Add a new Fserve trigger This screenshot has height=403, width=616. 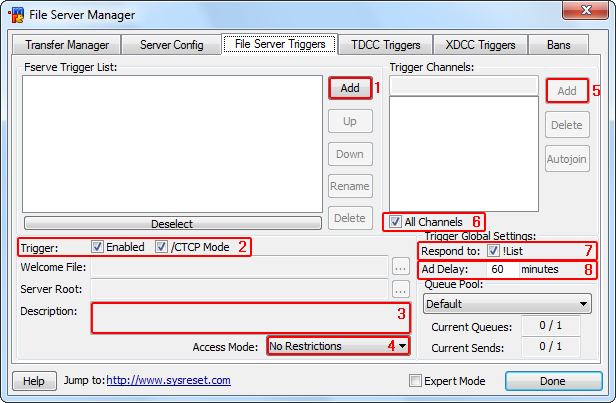coord(349,88)
